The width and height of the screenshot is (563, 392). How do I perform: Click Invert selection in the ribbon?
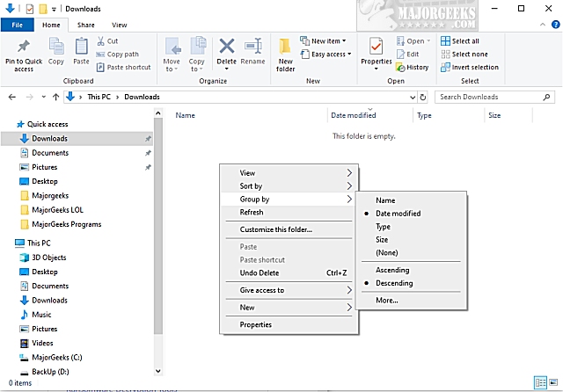pyautogui.click(x=474, y=67)
